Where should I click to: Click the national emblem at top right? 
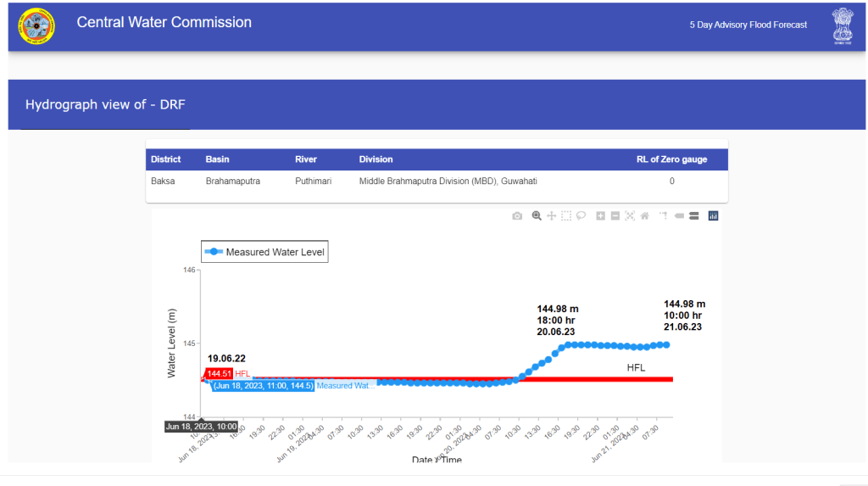click(x=843, y=25)
